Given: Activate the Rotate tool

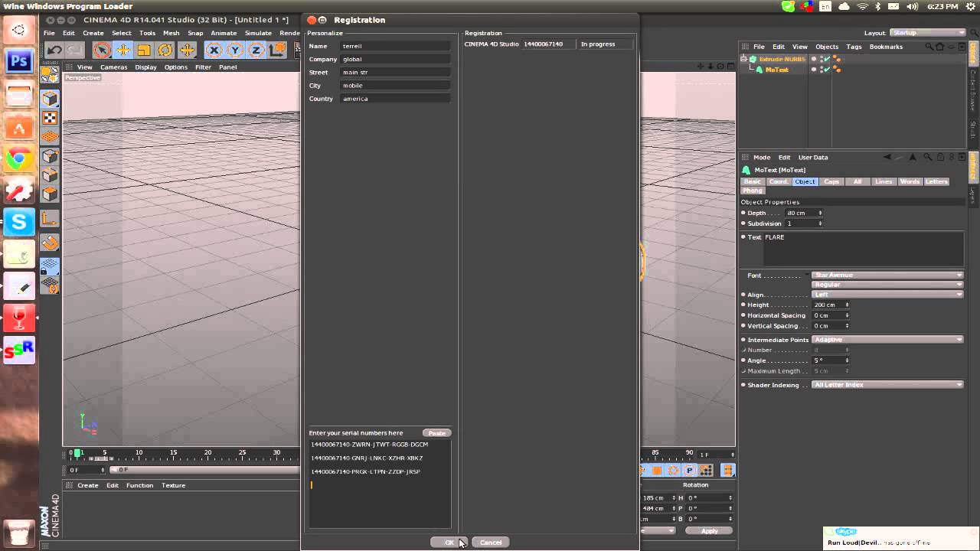Looking at the screenshot, I should coord(165,51).
